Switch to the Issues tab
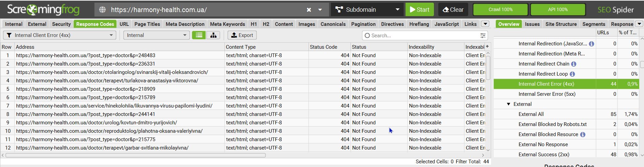644x167 pixels. click(x=532, y=24)
